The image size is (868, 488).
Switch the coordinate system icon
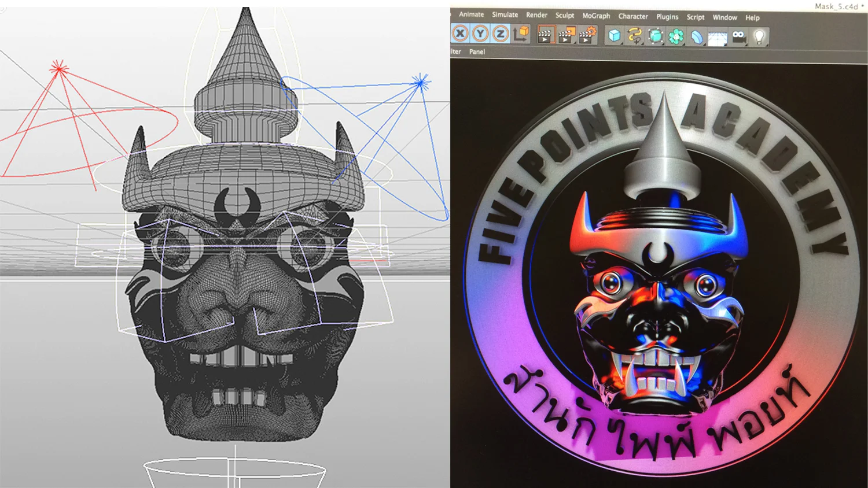[522, 34]
